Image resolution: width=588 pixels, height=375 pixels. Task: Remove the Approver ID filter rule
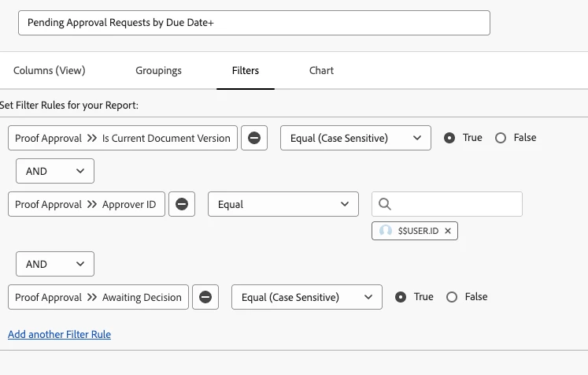181,204
